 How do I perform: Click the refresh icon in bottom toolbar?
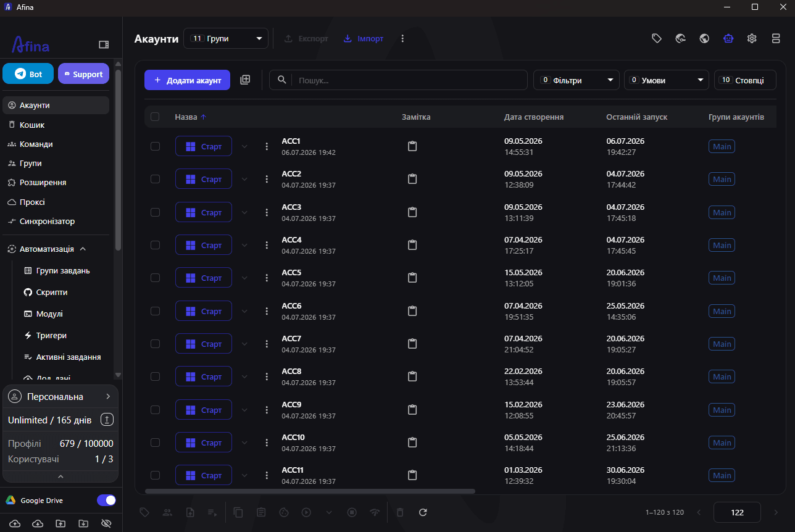coord(423,512)
